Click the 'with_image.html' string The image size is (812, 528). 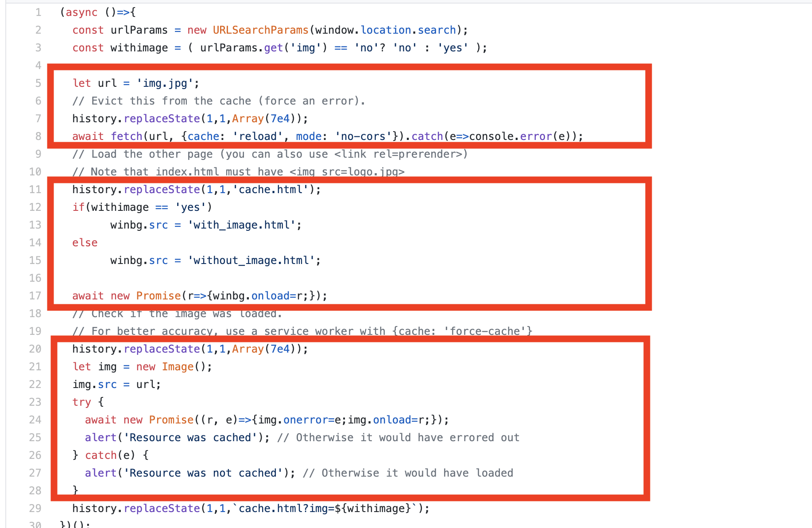click(241, 225)
